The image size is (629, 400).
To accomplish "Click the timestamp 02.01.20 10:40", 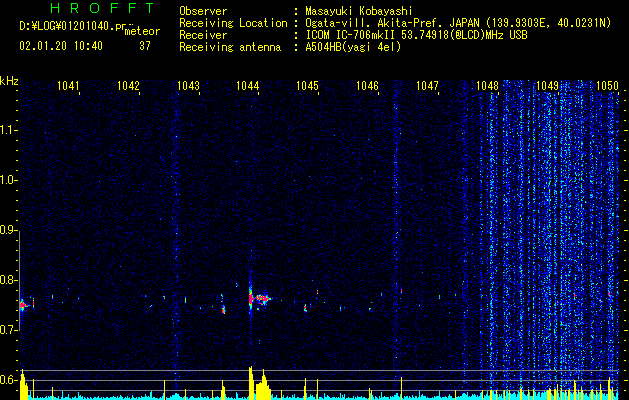I will [61, 46].
